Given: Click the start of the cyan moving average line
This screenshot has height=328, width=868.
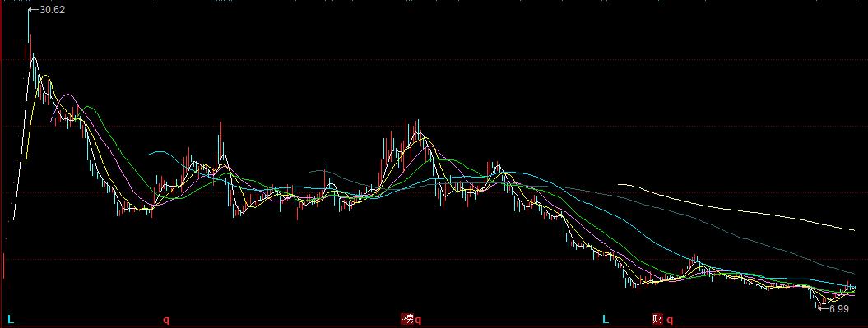Looking at the screenshot, I should click(150, 153).
